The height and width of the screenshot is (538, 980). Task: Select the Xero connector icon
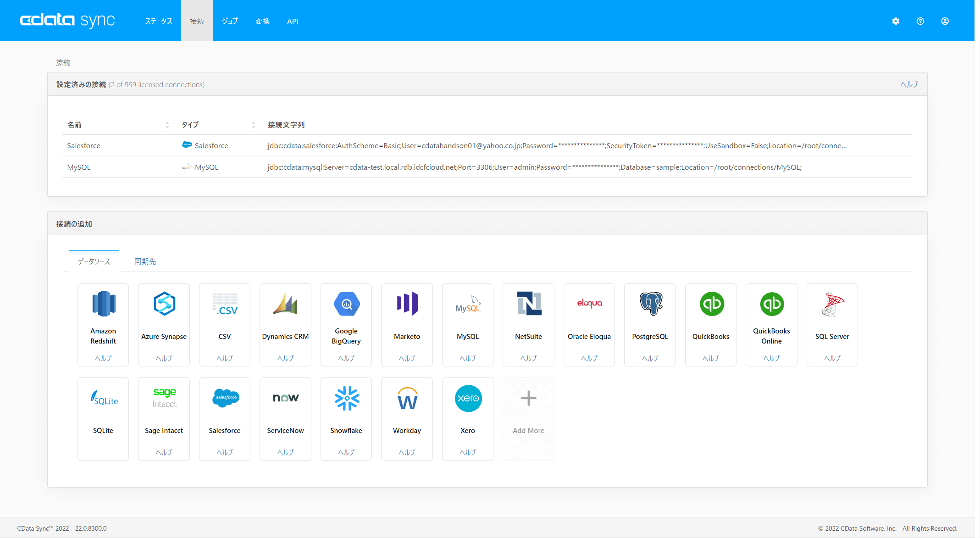468,398
